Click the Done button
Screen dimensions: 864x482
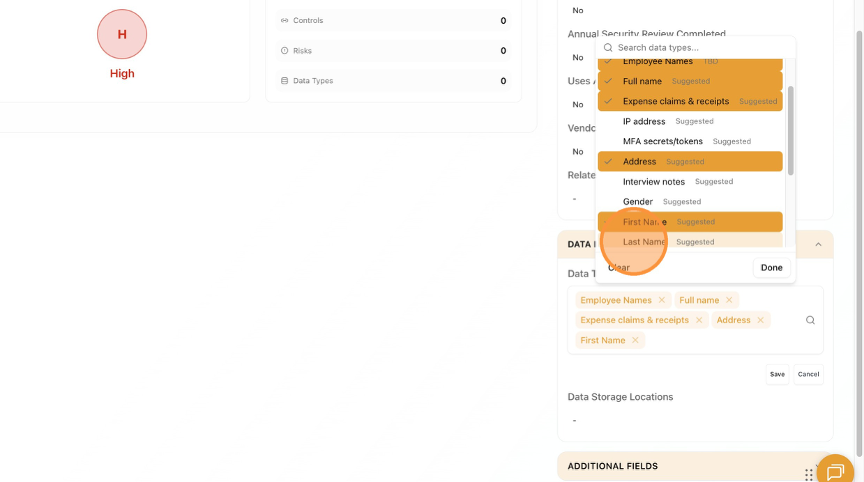[x=771, y=267]
